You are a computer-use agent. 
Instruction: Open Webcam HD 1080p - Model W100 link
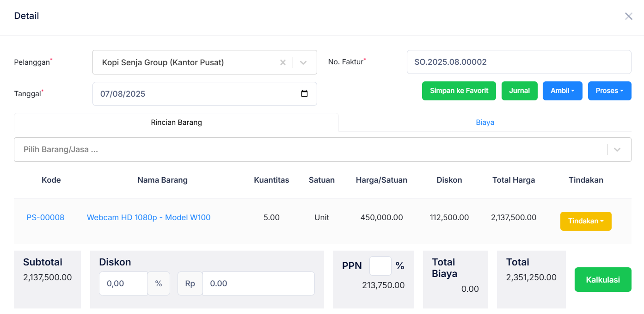click(x=148, y=217)
